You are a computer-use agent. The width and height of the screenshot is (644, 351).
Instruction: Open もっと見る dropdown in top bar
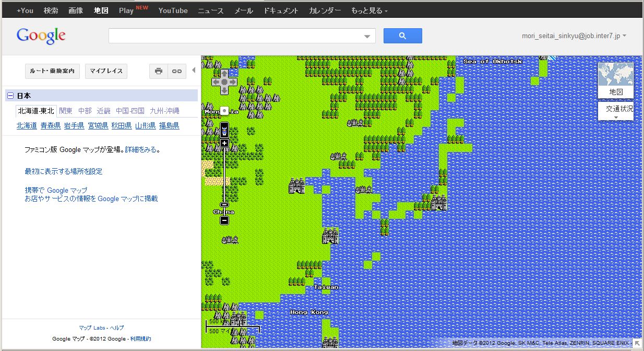369,10
